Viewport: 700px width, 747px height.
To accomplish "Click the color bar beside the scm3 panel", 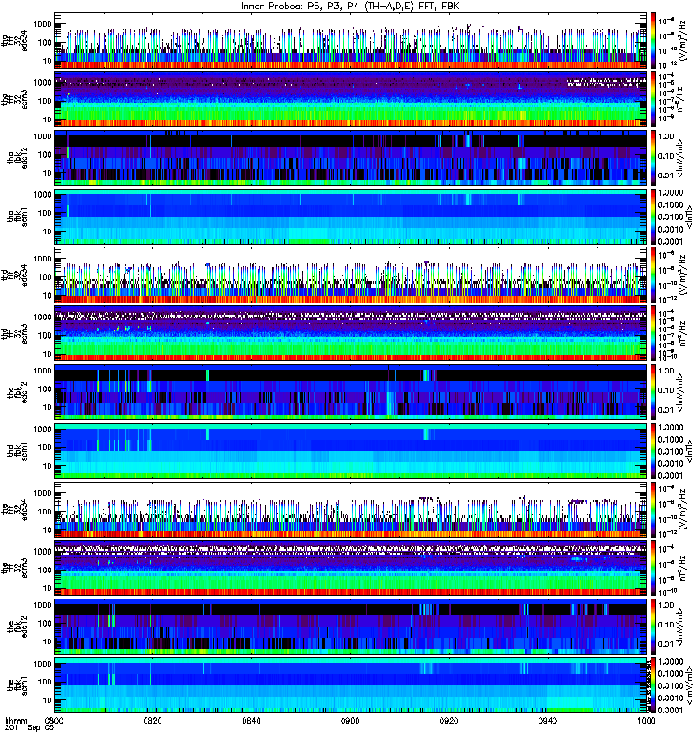I will (653, 569).
